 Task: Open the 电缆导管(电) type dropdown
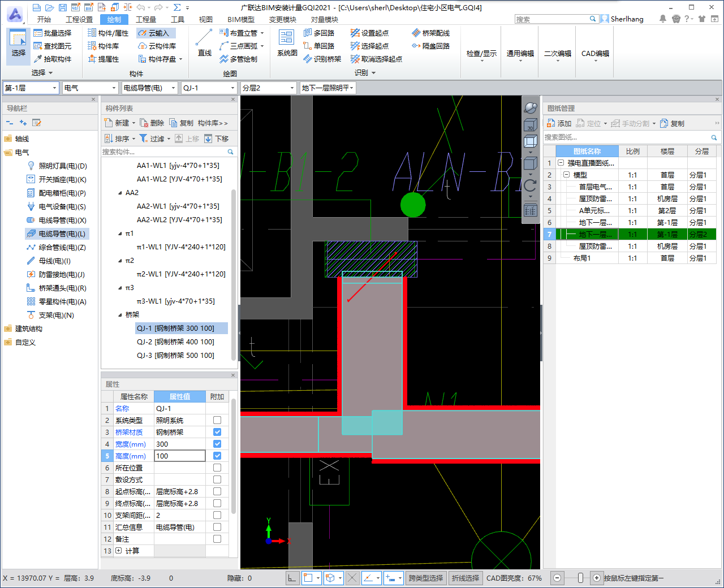pos(150,88)
